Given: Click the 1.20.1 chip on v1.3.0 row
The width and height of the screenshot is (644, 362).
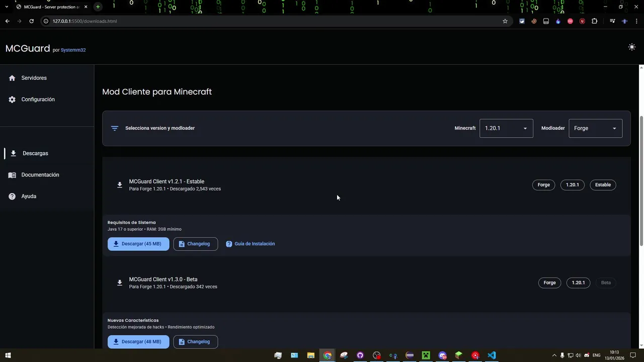Looking at the screenshot, I should [x=579, y=283].
